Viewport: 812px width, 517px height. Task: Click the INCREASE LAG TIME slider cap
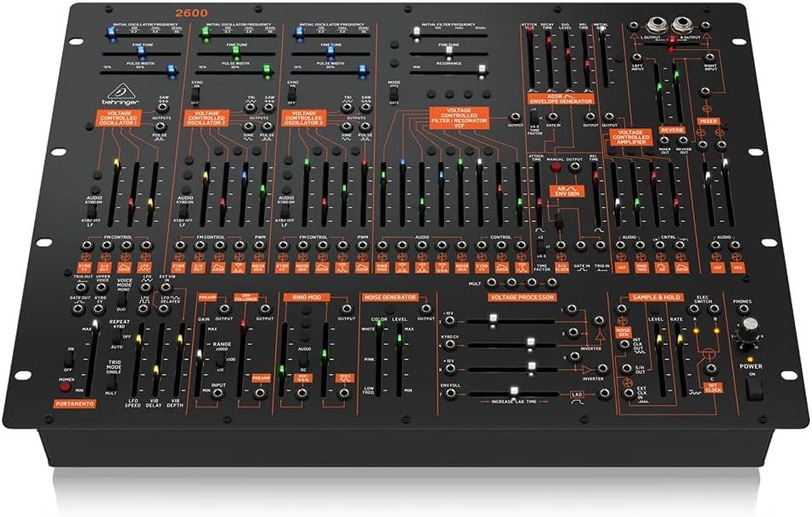pos(514,391)
